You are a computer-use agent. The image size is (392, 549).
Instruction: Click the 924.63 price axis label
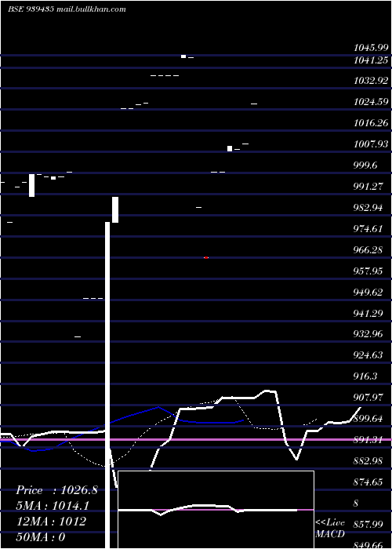click(x=368, y=355)
